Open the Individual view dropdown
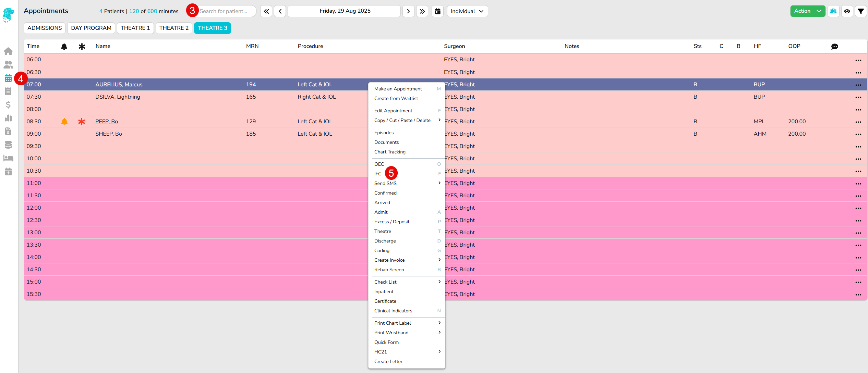Viewport: 868px width, 373px height. [467, 11]
